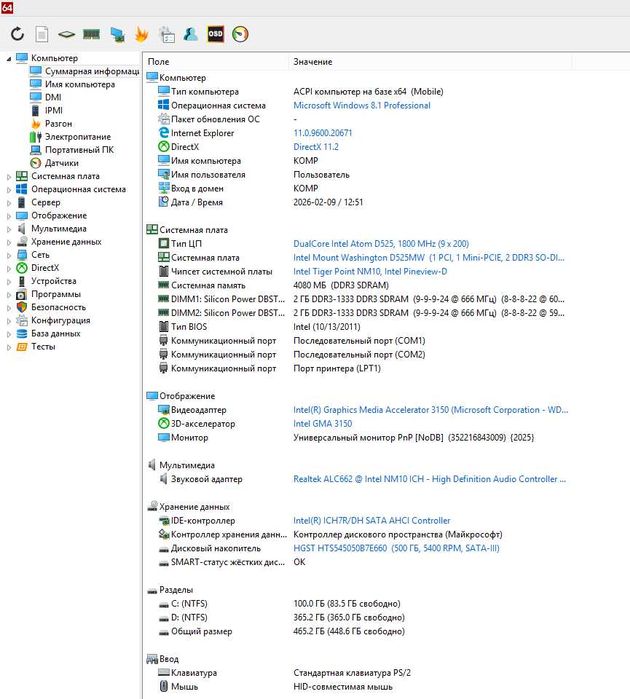Open the Report page icon in toolbar
630x699 pixels.
coord(42,34)
